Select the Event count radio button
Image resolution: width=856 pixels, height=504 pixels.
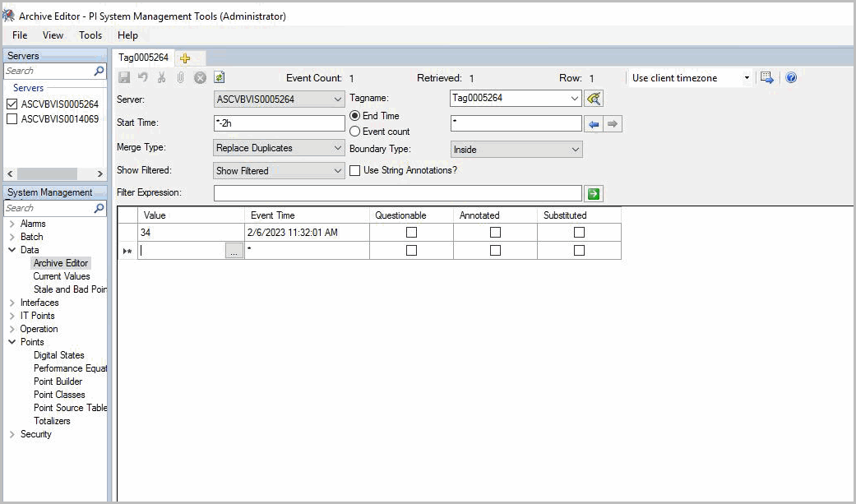click(x=355, y=132)
